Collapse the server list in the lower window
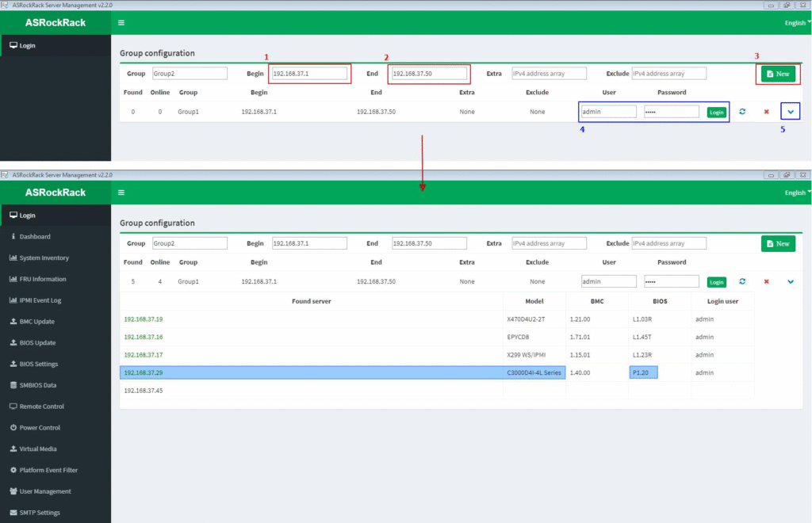Screen dimensions: 812x523 [790, 281]
